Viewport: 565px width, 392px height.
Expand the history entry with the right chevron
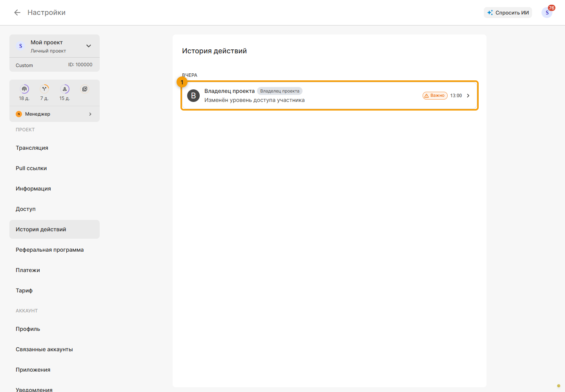click(468, 96)
